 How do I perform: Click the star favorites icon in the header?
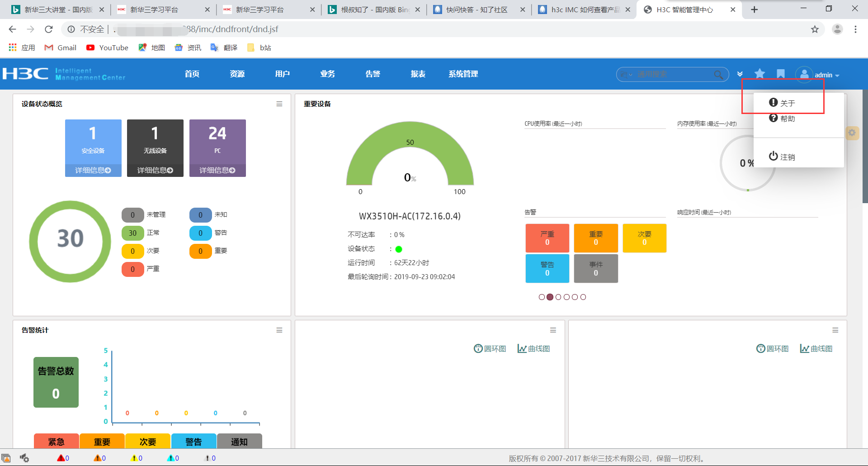[760, 74]
